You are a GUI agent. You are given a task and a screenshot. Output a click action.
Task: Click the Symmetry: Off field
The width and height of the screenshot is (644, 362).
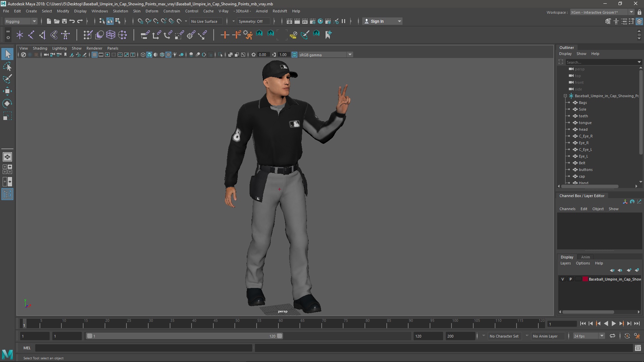[254, 21]
